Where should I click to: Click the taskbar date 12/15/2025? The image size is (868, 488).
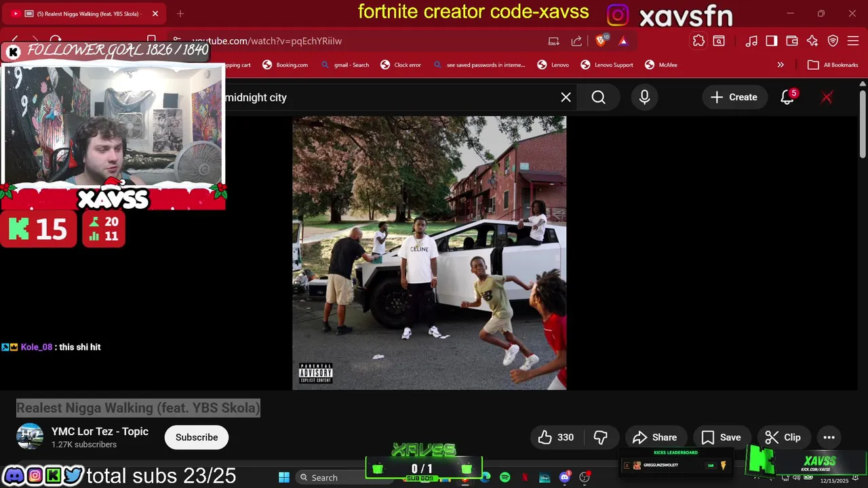click(834, 481)
